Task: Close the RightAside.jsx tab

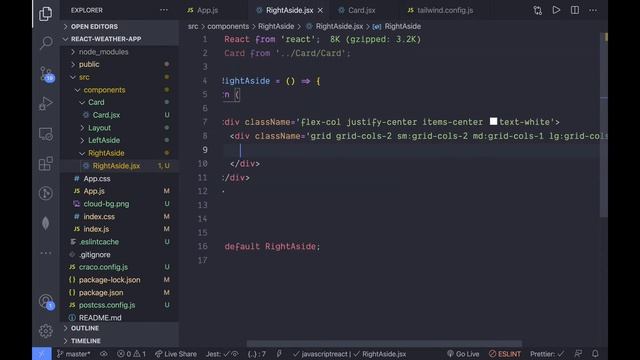Action: coord(320,10)
